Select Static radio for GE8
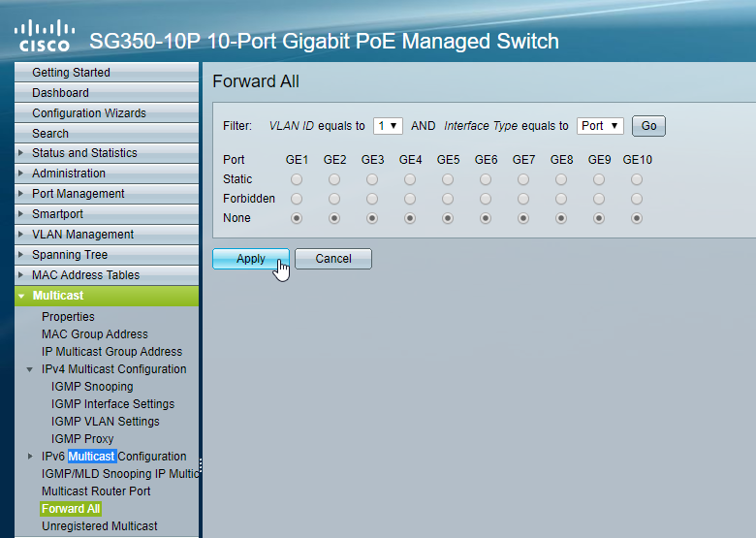 coord(561,179)
